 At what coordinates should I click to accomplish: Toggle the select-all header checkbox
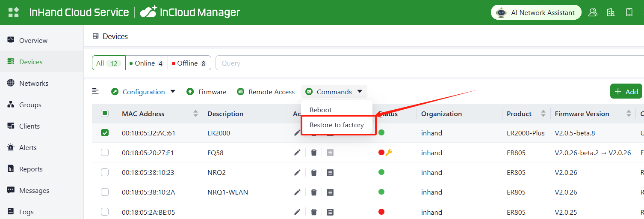(x=105, y=114)
